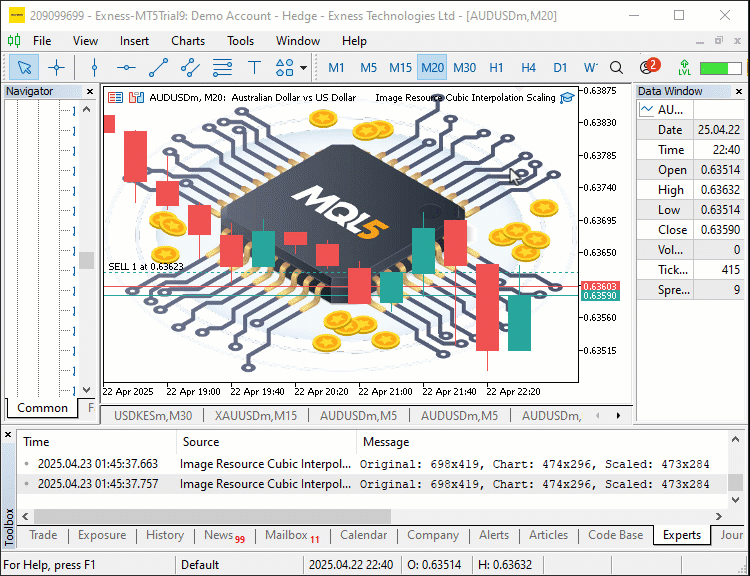Click the shapes objects icon
This screenshot has height=576, width=750.
click(285, 67)
